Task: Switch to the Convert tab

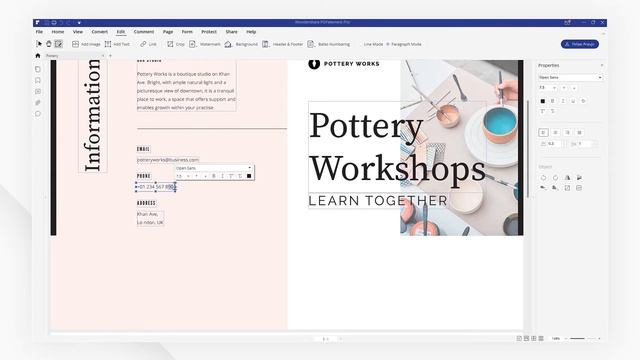Action: point(100,32)
